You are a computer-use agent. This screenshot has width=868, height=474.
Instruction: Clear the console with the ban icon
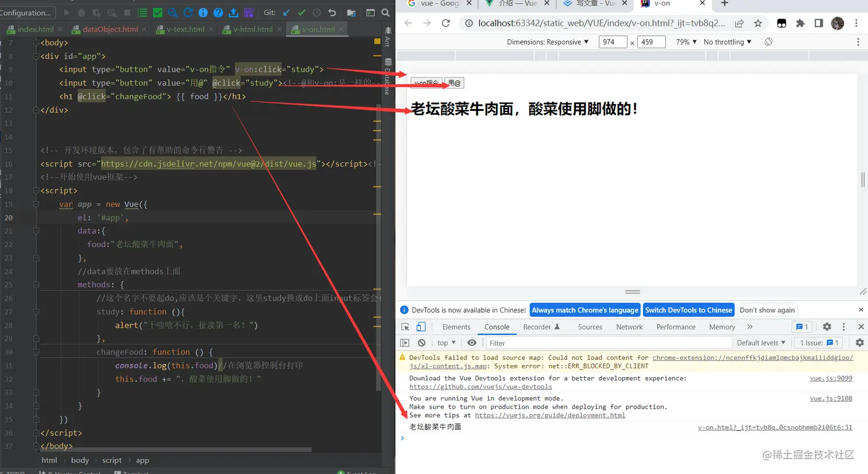point(422,343)
